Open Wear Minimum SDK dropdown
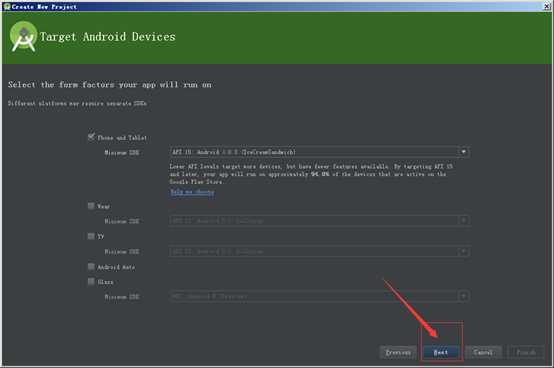Viewport: 554px width, 368px height. 319,220
